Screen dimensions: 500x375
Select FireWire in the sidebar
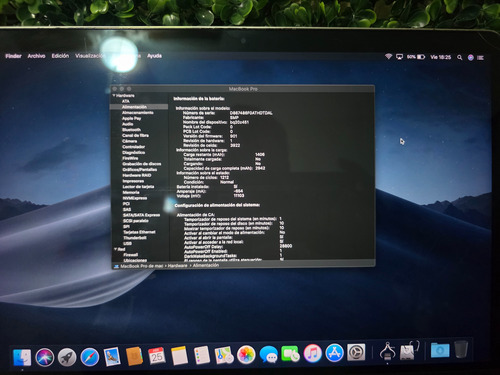130,158
